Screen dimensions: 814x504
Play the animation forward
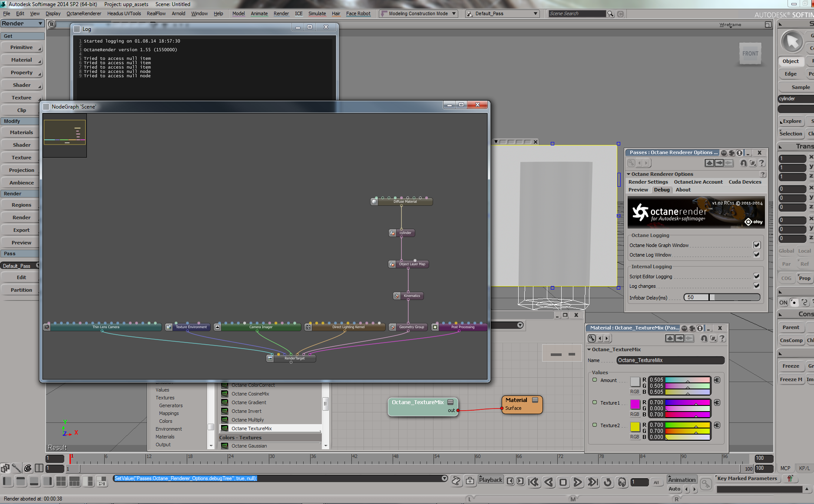(577, 482)
